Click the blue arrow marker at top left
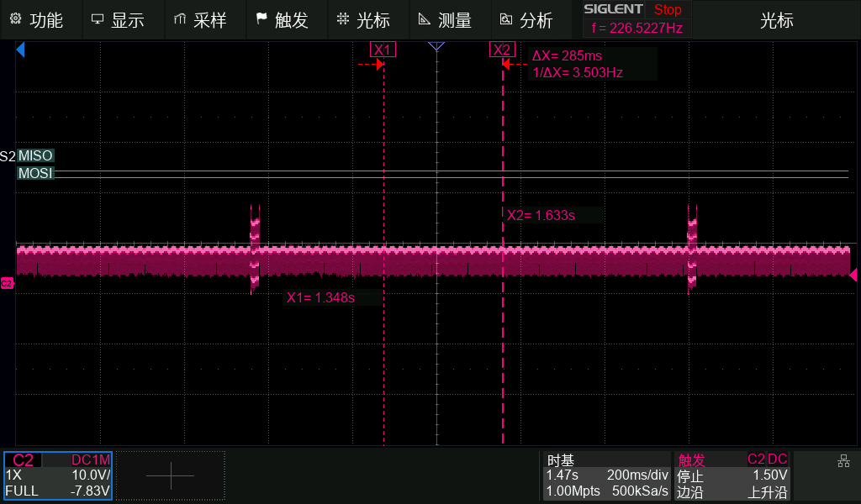The height and width of the screenshot is (504, 861). [20, 50]
